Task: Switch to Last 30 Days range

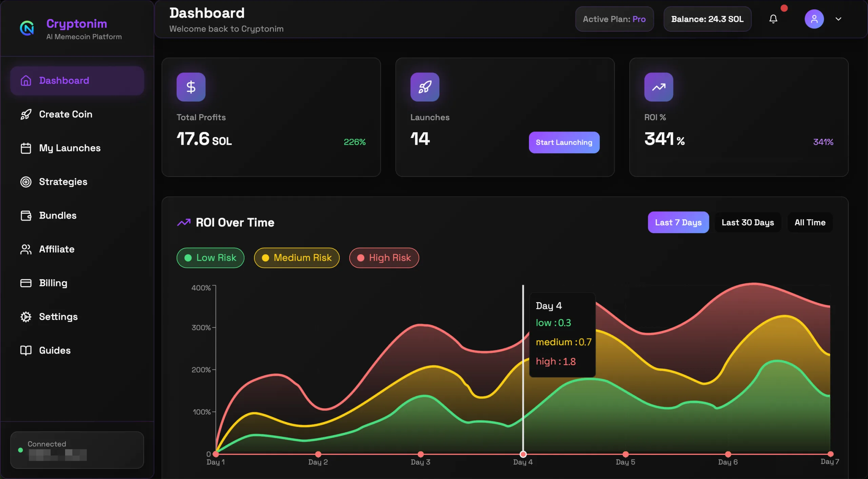Action: [x=748, y=222]
